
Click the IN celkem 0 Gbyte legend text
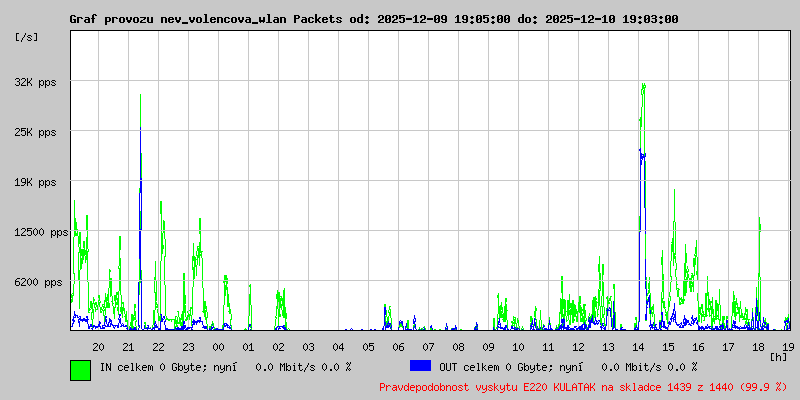click(226, 367)
